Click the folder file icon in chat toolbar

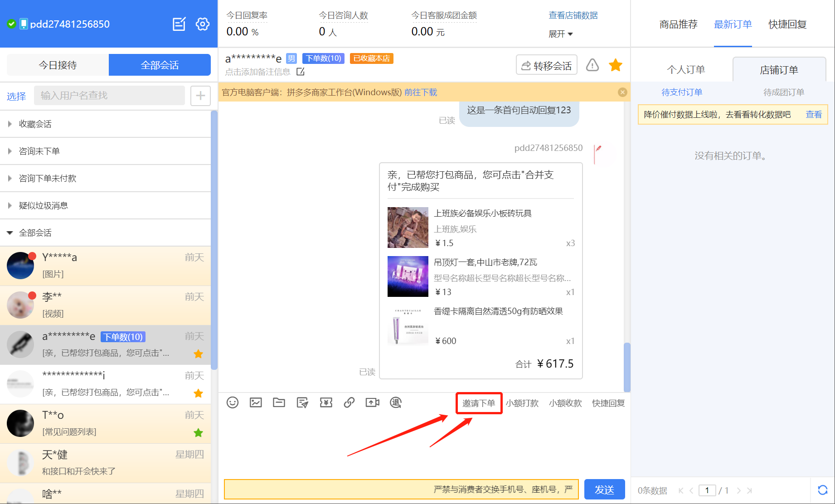tap(279, 402)
